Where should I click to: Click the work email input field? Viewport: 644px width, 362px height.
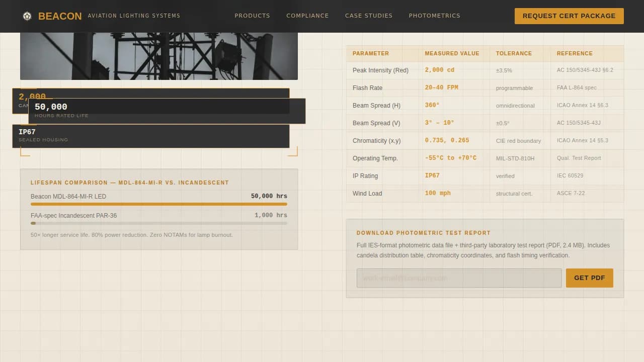click(x=459, y=278)
